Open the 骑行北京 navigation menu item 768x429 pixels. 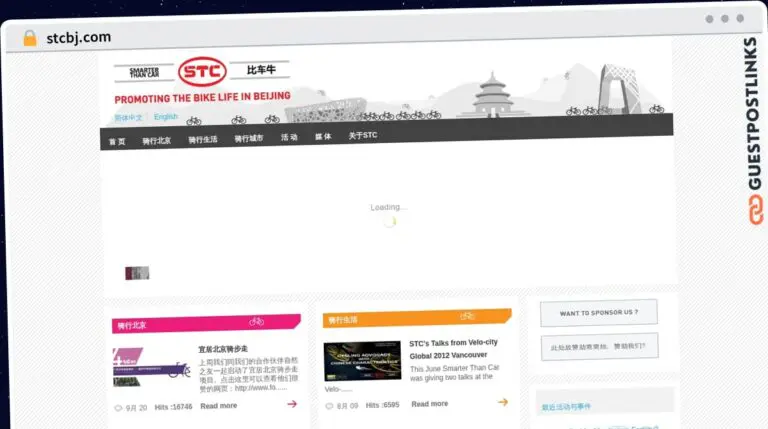point(156,140)
